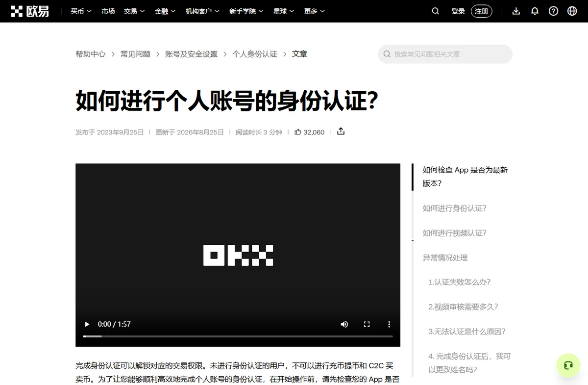Expand the 机构客户 dropdown menu
The width and height of the screenshot is (588, 385).
click(x=202, y=11)
